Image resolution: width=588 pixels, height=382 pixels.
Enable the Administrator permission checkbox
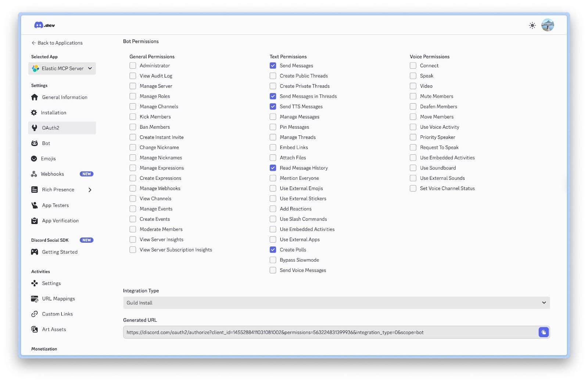click(133, 65)
